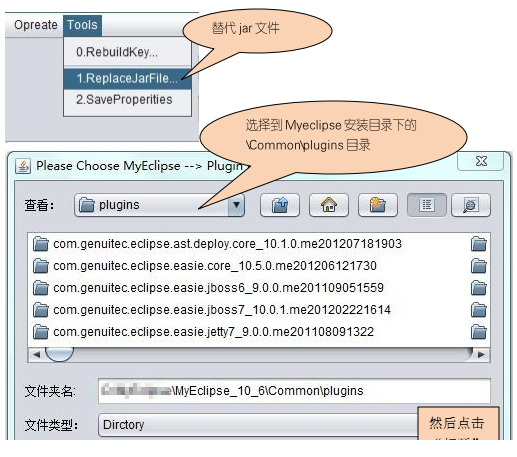Screen dimensions: 517x457
Task: Click folder icon of easie.core row
Action: (x=41, y=266)
